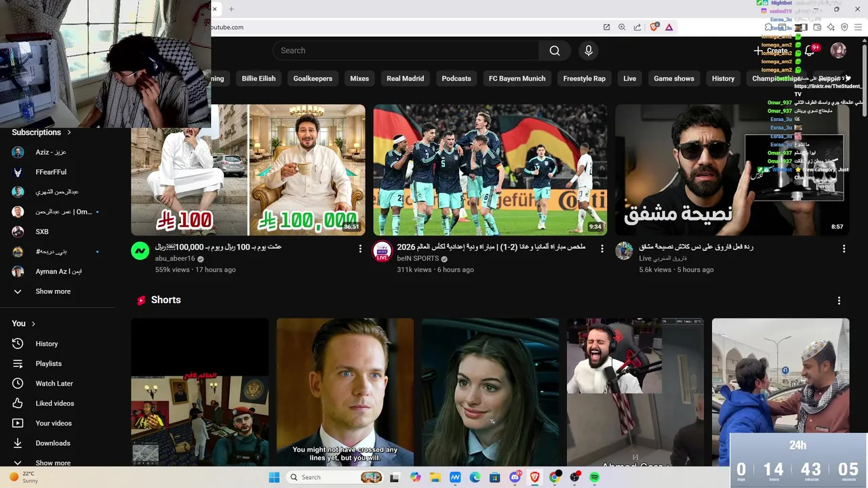Open options menu for abu_abeer16 video
Viewport: 868px width, 488px height.
pyautogui.click(x=360, y=249)
